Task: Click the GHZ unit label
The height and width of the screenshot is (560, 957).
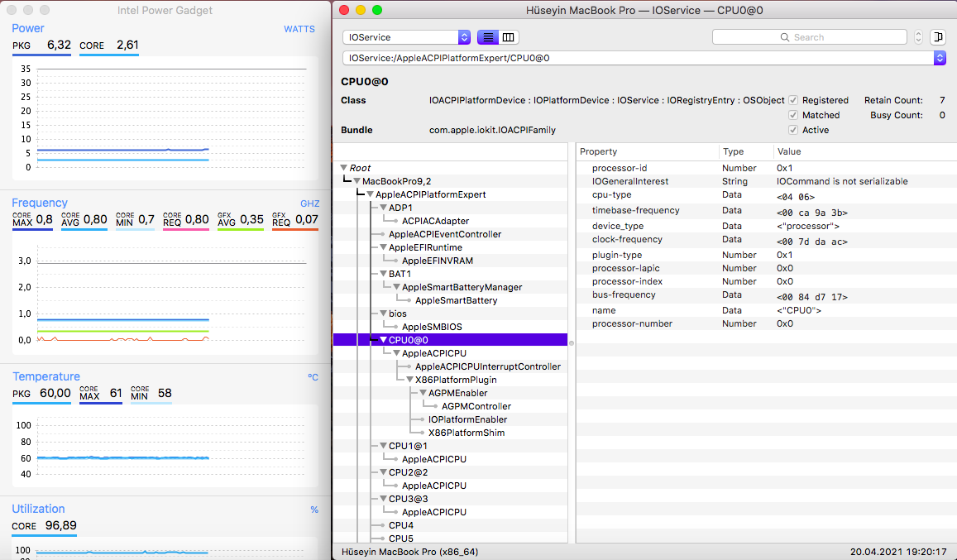Action: click(x=309, y=203)
